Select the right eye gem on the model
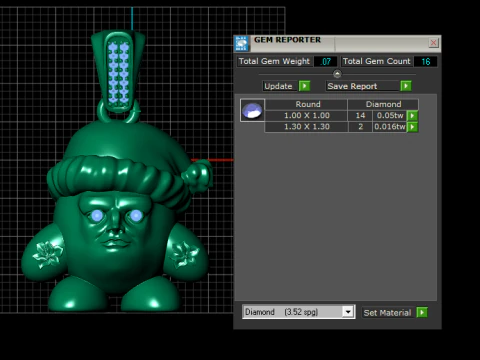480x360 pixels. 136,216
